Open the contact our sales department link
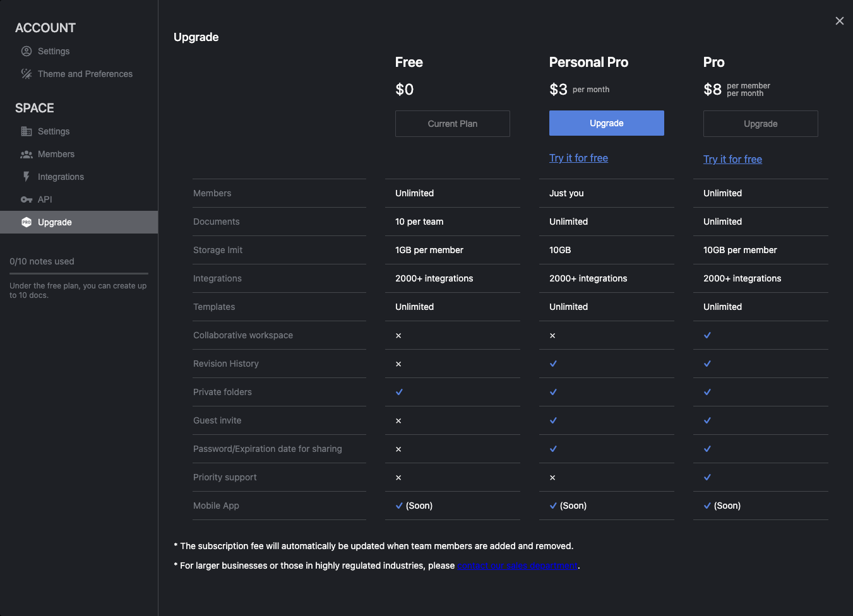 coord(517,566)
